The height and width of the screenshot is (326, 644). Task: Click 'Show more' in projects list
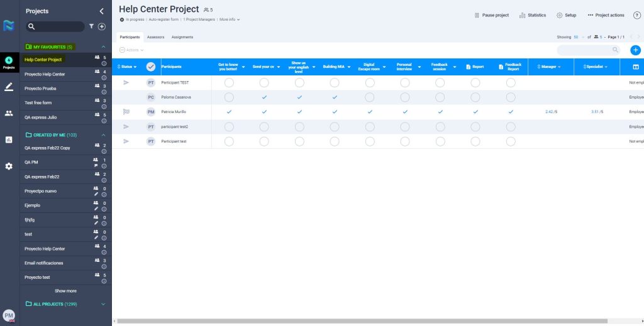(65, 291)
